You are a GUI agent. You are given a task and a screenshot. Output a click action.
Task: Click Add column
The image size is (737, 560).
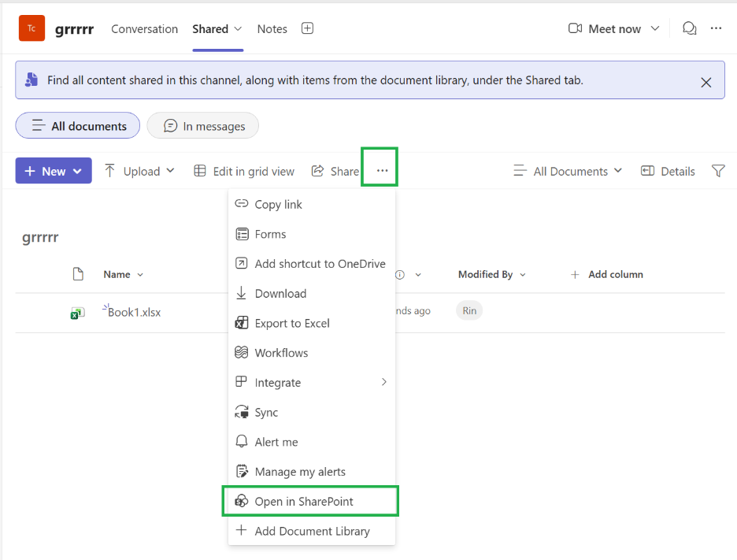(606, 275)
